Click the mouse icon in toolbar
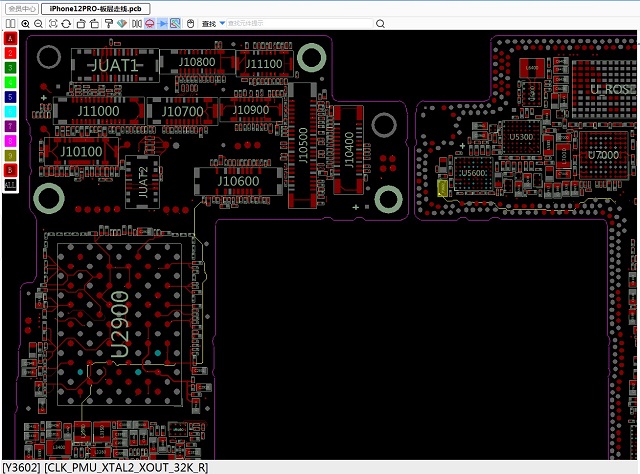The height and width of the screenshot is (474, 640). tap(189, 23)
